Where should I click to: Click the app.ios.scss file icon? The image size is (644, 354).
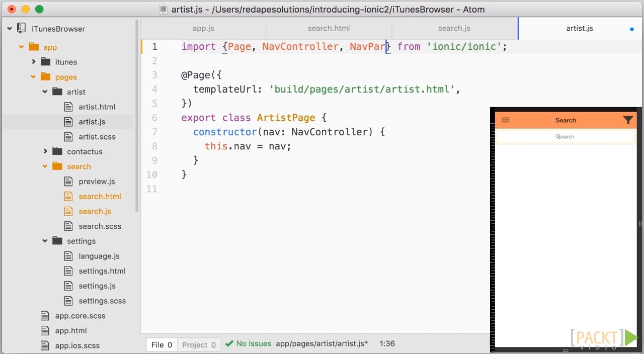click(45, 345)
